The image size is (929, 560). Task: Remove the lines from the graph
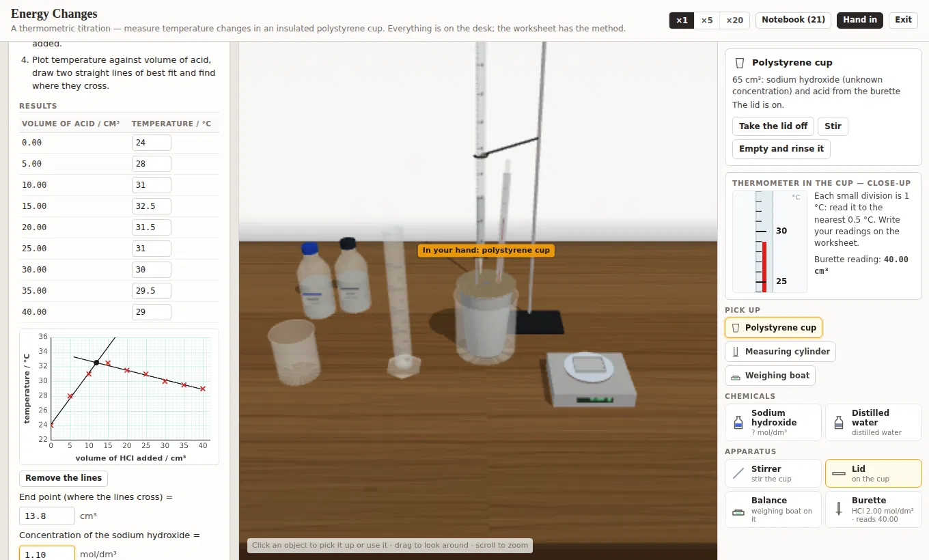(x=64, y=478)
